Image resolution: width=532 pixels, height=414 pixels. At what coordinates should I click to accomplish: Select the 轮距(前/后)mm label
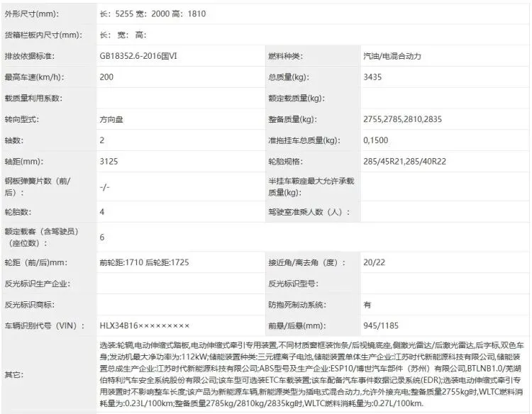pos(36,262)
